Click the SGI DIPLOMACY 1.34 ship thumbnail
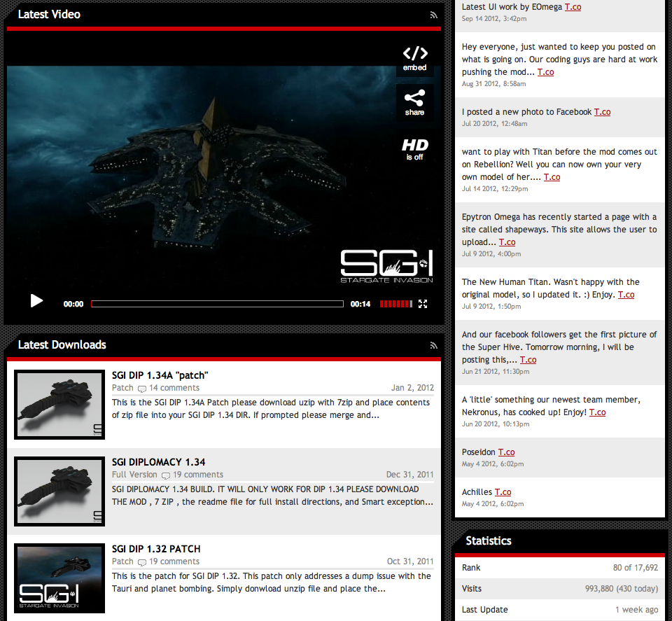672x621 pixels. 59,491
